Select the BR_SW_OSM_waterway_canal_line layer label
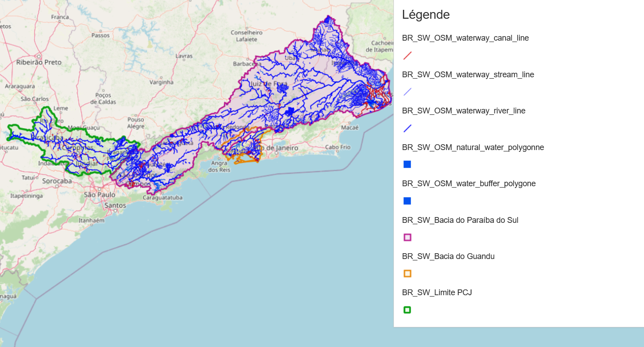 tap(465, 38)
